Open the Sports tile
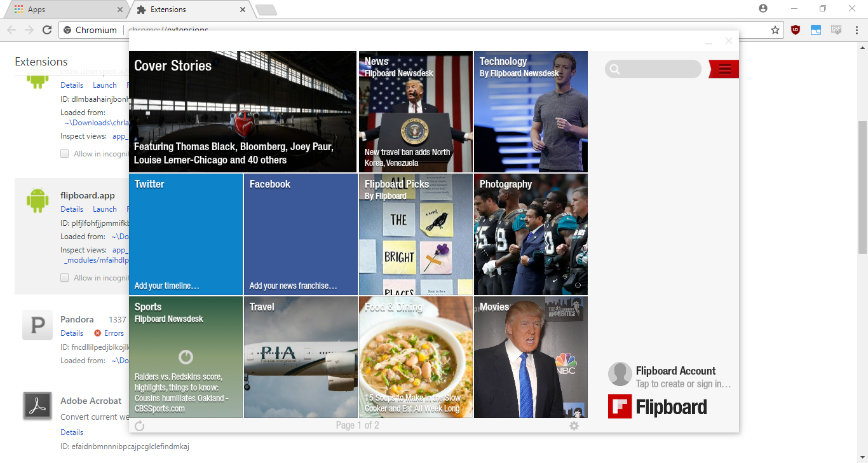The image size is (868, 463). [x=186, y=357]
